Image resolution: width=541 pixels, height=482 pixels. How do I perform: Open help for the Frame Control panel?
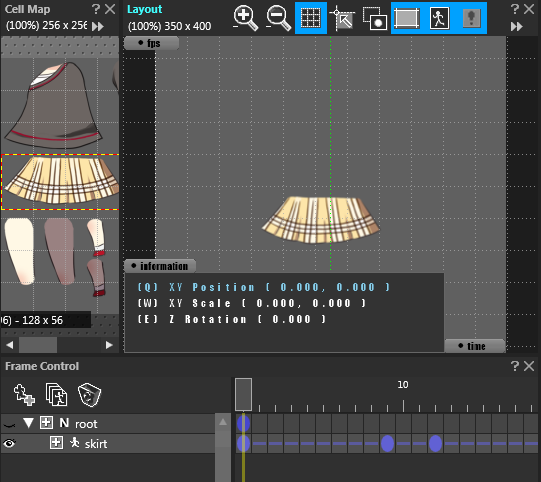514,366
